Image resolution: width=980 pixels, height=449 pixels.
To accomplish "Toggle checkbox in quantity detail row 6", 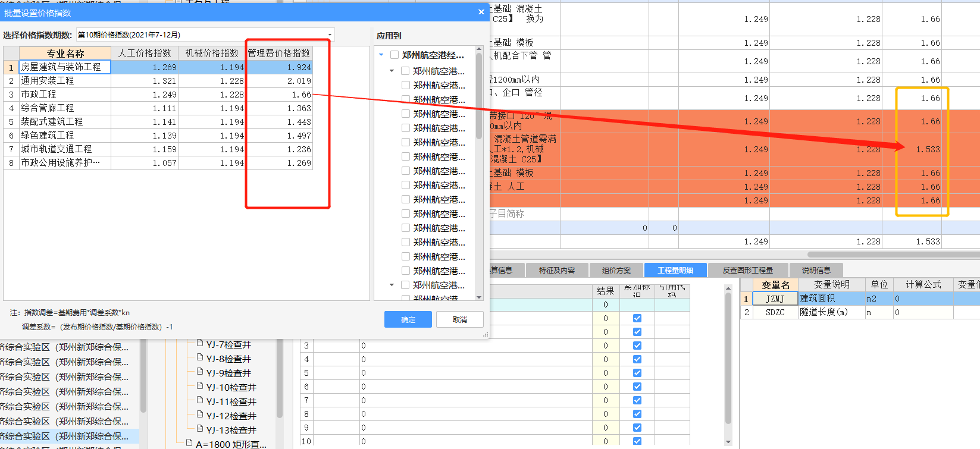I will (x=637, y=387).
